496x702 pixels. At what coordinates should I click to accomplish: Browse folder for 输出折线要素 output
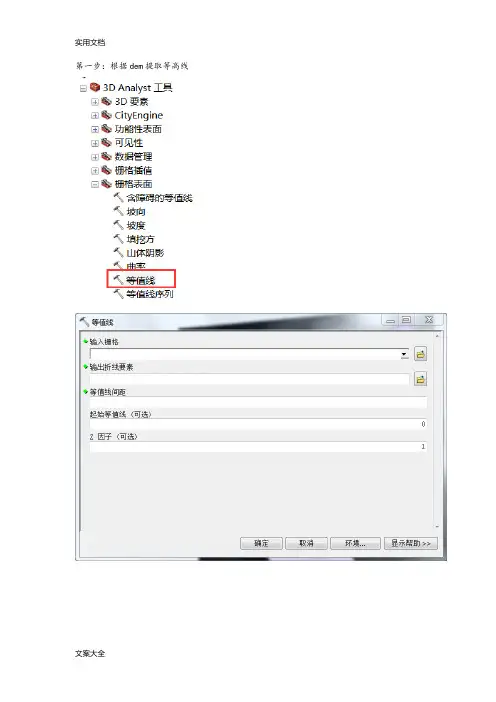[x=420, y=379]
